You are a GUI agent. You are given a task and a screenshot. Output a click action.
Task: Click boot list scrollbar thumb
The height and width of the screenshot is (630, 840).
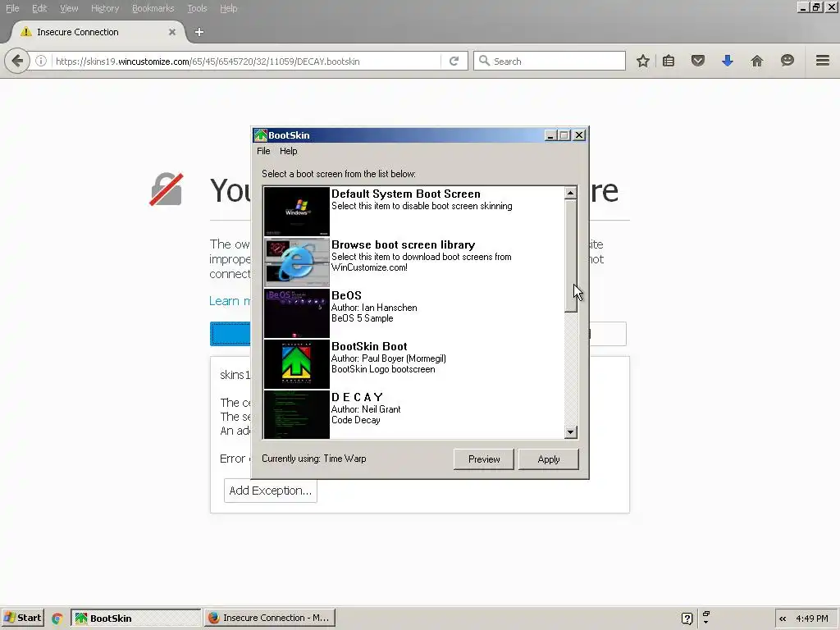(x=571, y=256)
